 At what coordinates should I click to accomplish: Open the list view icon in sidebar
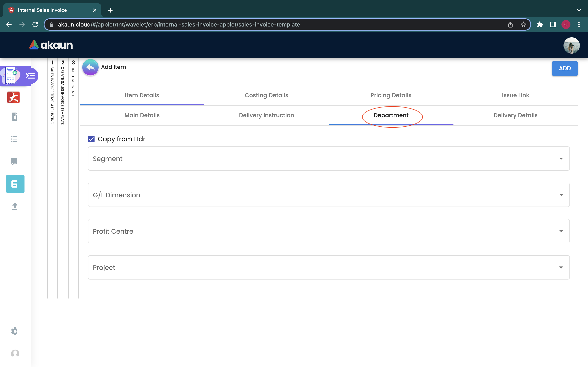(14, 139)
